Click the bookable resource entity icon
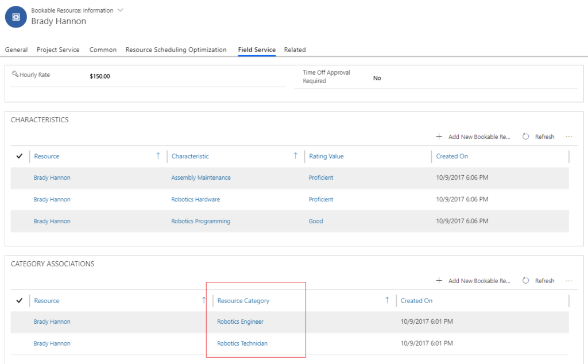The height and width of the screenshot is (364, 588). [x=16, y=17]
